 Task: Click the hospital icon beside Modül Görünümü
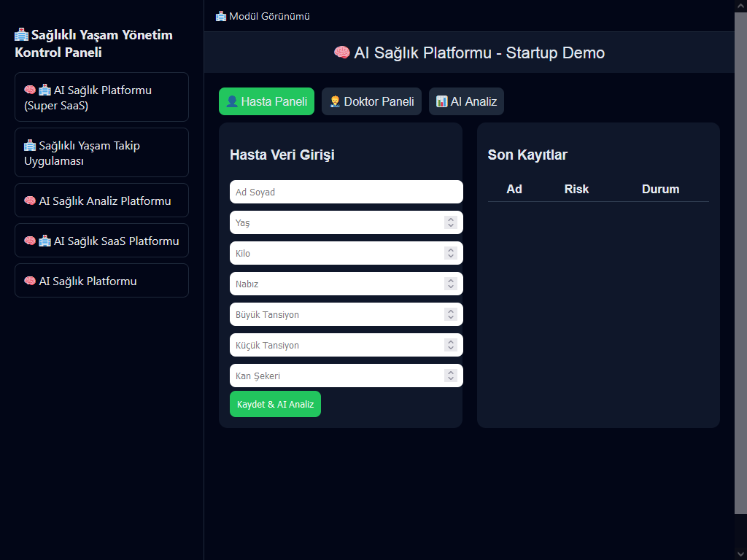click(x=221, y=16)
